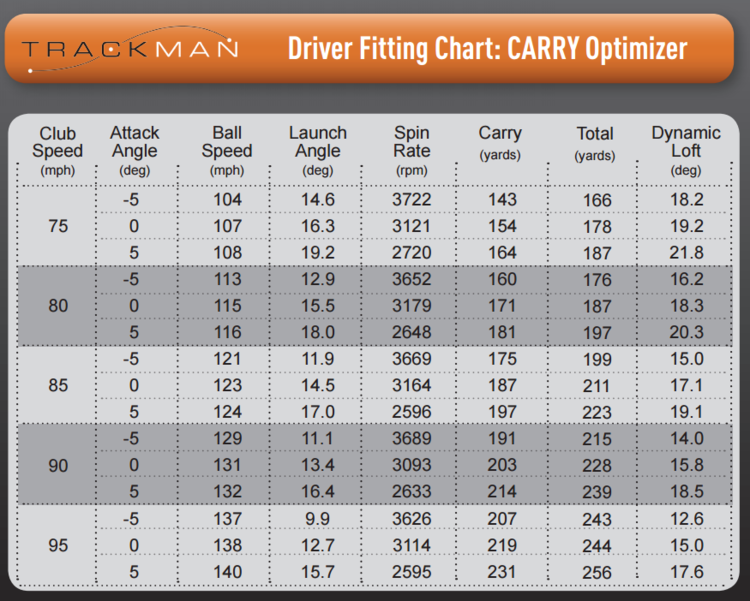Image resolution: width=750 pixels, height=601 pixels.
Task: Click total yards value "256"
Action: click(x=596, y=573)
